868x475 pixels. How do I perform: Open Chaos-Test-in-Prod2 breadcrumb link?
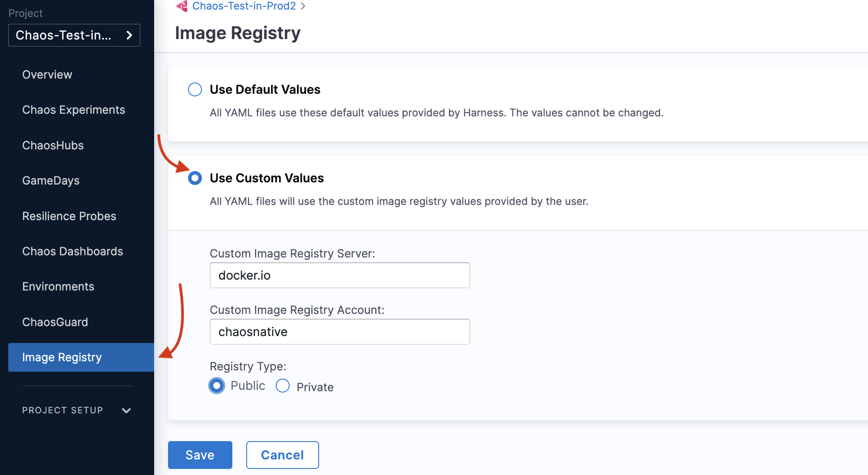[x=244, y=6]
